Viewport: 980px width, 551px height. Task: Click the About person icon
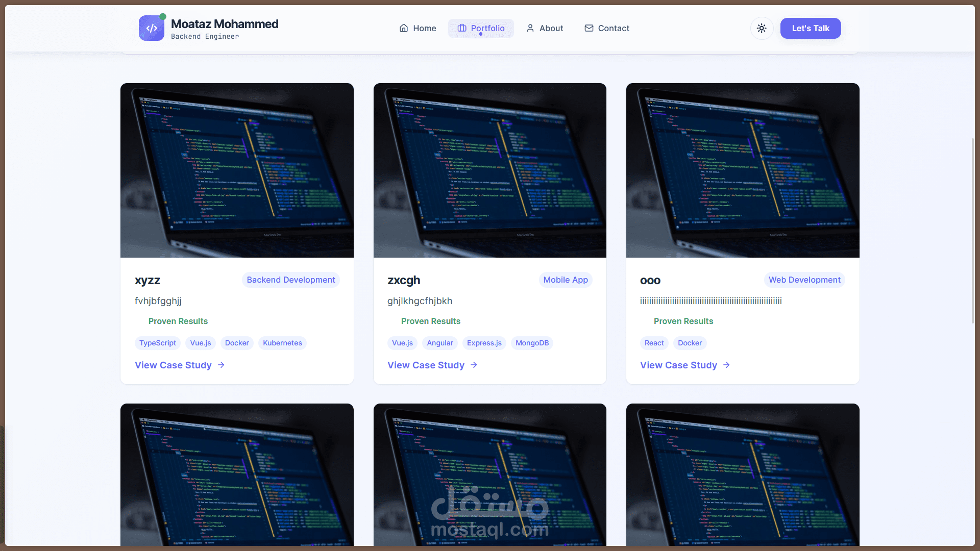pos(530,28)
